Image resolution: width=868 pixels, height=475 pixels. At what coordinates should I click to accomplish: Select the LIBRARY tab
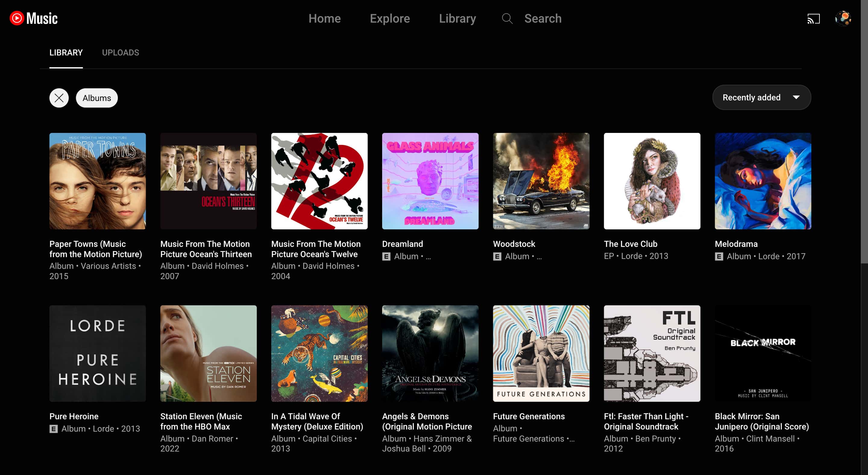(66, 52)
